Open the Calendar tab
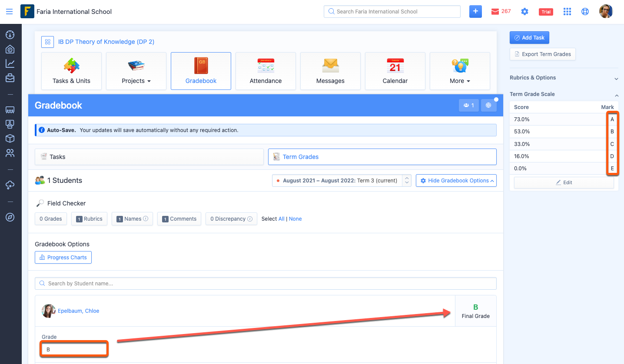The image size is (624, 364). pyautogui.click(x=395, y=71)
